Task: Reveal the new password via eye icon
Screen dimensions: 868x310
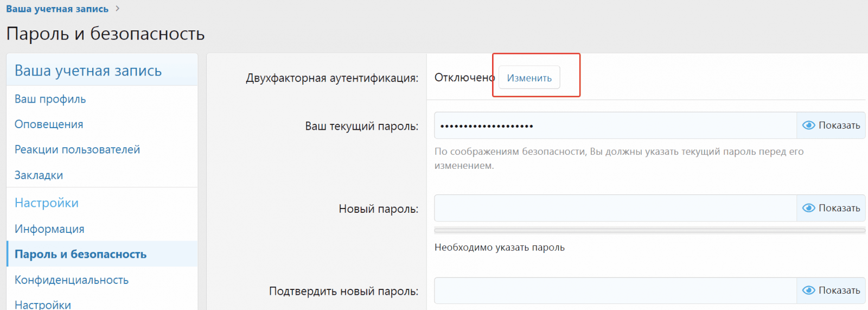Action: click(808, 208)
